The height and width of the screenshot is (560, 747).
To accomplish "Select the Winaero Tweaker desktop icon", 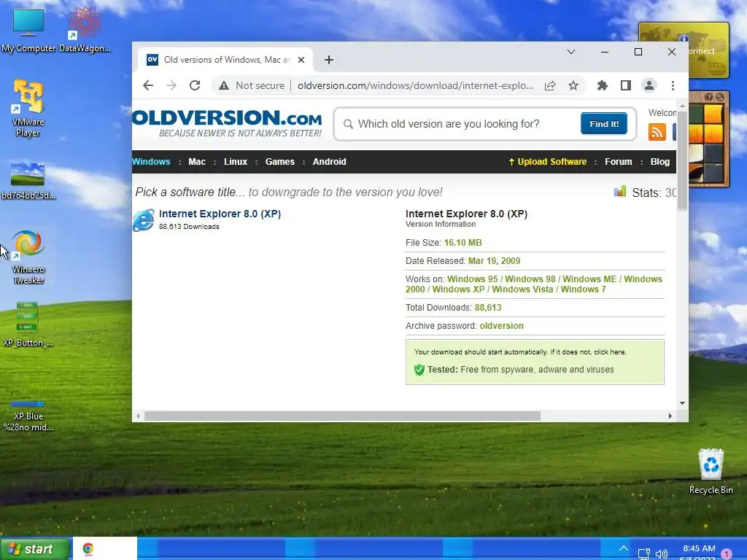I will coord(28,257).
